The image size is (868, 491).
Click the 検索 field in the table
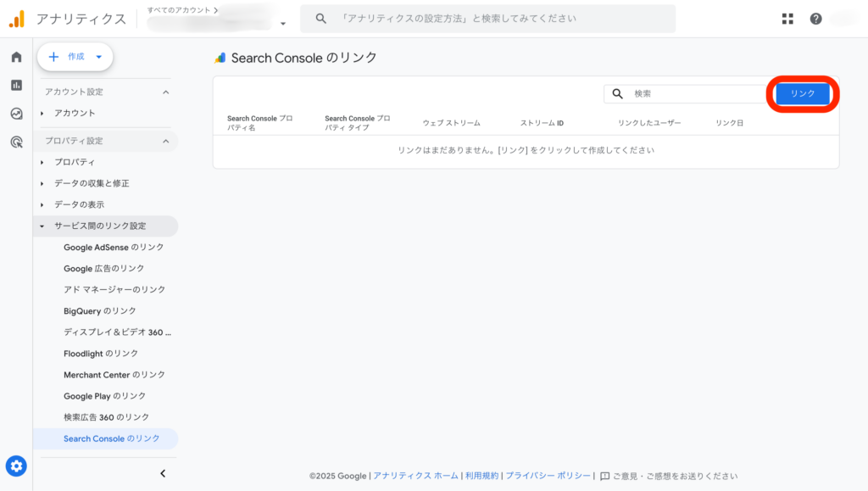pos(695,93)
